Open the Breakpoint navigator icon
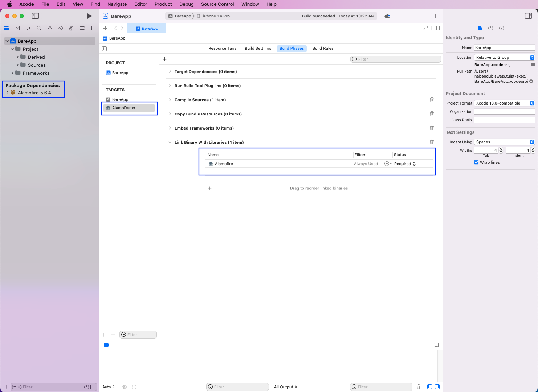This screenshot has height=392, width=538. [82, 28]
